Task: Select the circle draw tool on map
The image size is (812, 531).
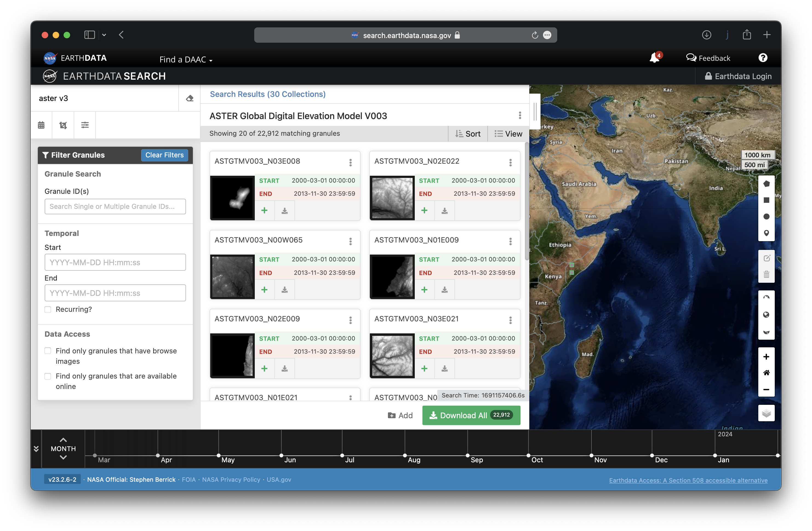Action: point(766,217)
